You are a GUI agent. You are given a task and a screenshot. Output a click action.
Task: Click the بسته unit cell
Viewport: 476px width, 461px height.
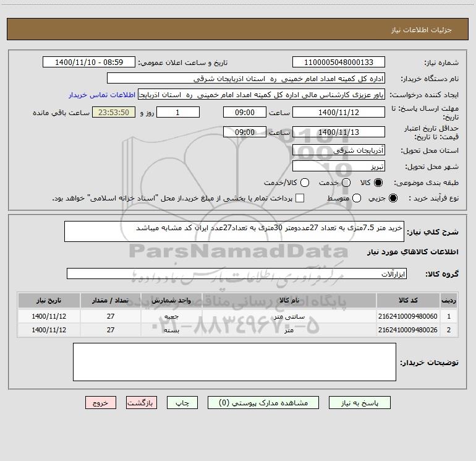[x=171, y=330]
